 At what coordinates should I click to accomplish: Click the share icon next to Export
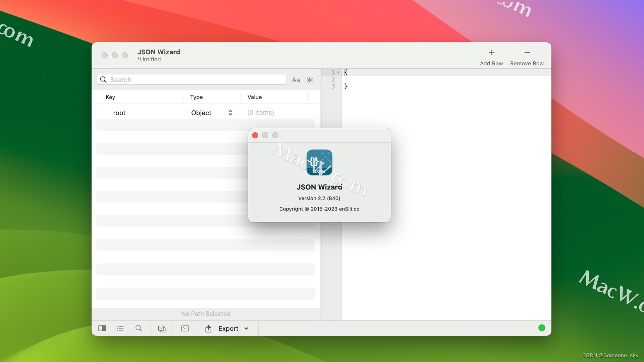pos(208,328)
